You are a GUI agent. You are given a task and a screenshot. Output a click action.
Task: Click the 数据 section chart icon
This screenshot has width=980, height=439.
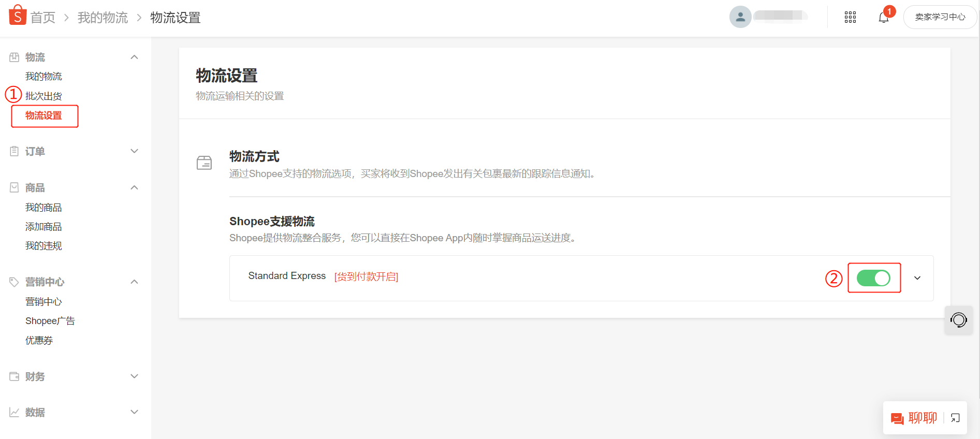pyautogui.click(x=14, y=412)
